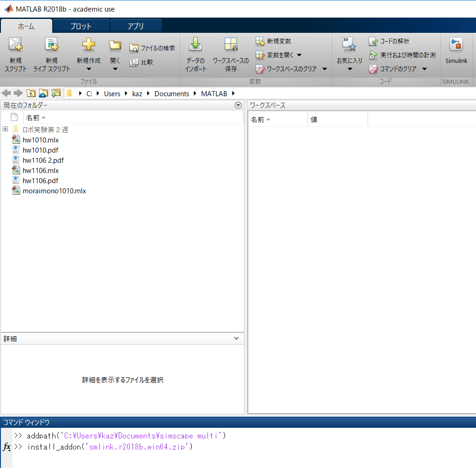Click ワークスペースのクリア clear workspace
This screenshot has width=476, height=468.
[x=286, y=69]
